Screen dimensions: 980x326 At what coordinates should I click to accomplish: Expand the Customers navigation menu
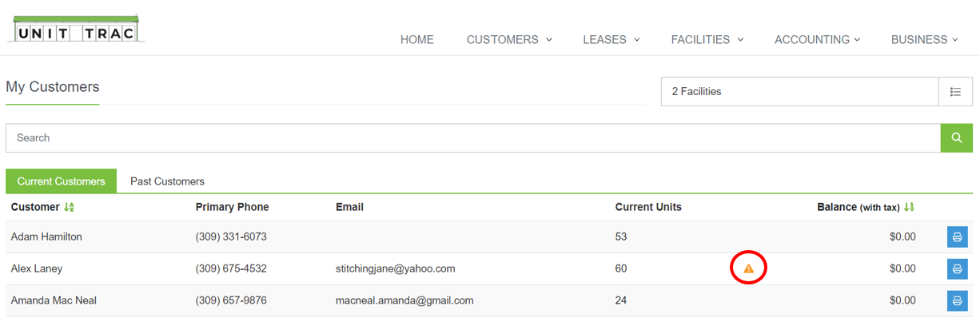click(509, 39)
